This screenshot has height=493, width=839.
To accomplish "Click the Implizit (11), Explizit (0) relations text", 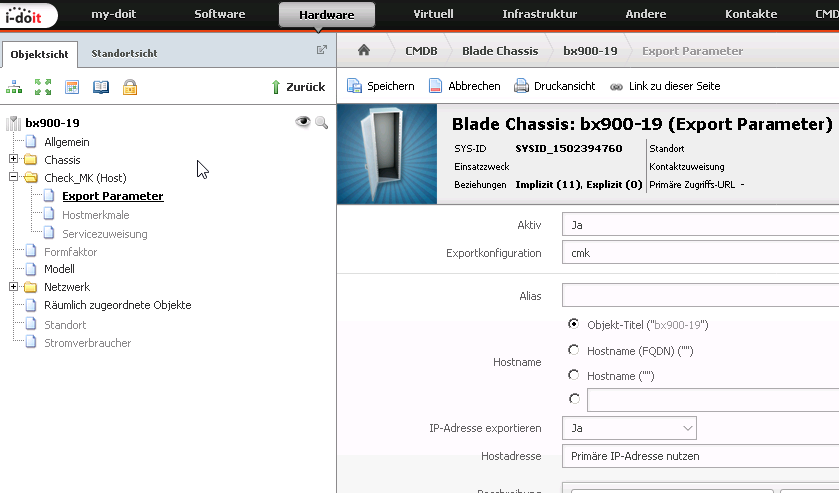I will 578,185.
